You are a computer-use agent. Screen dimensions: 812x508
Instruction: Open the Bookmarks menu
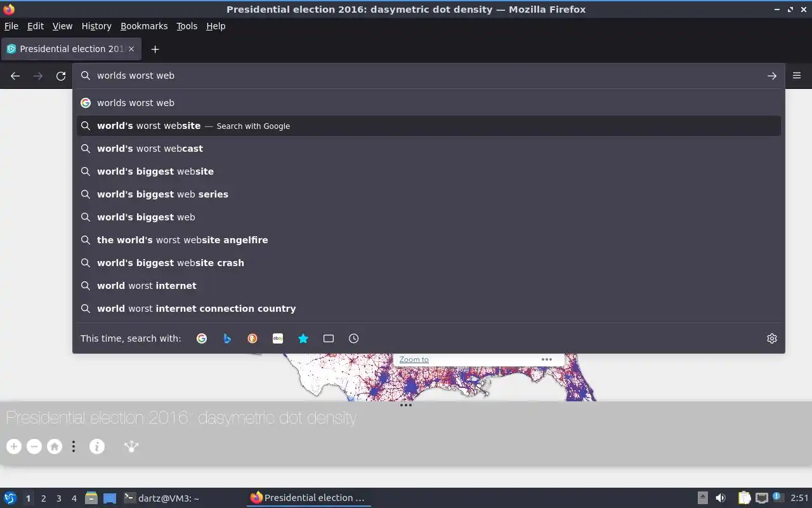click(144, 26)
